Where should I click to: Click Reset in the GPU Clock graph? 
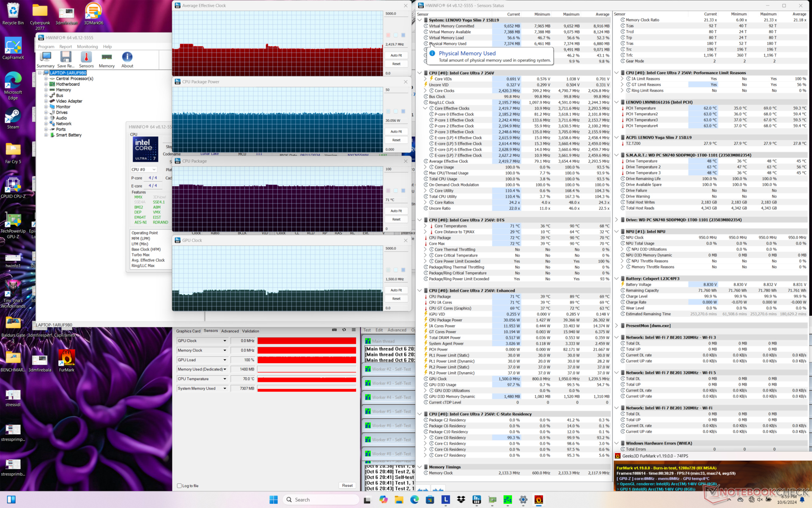[396, 298]
